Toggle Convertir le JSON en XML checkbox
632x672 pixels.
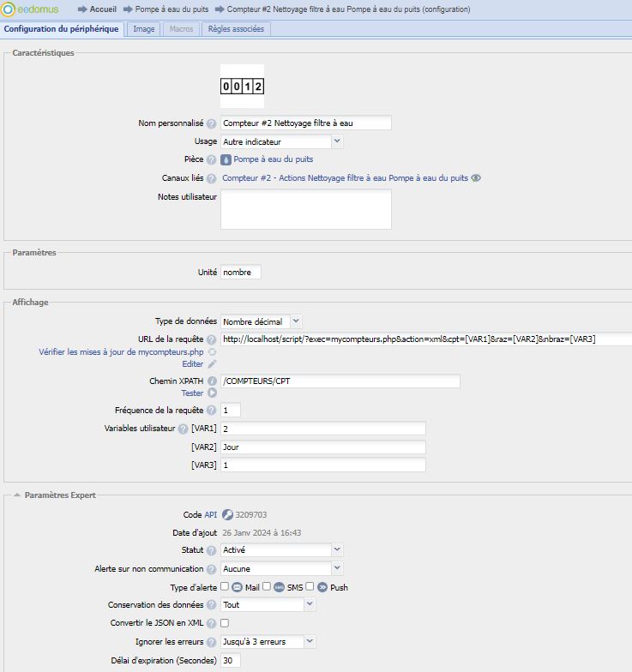225,623
